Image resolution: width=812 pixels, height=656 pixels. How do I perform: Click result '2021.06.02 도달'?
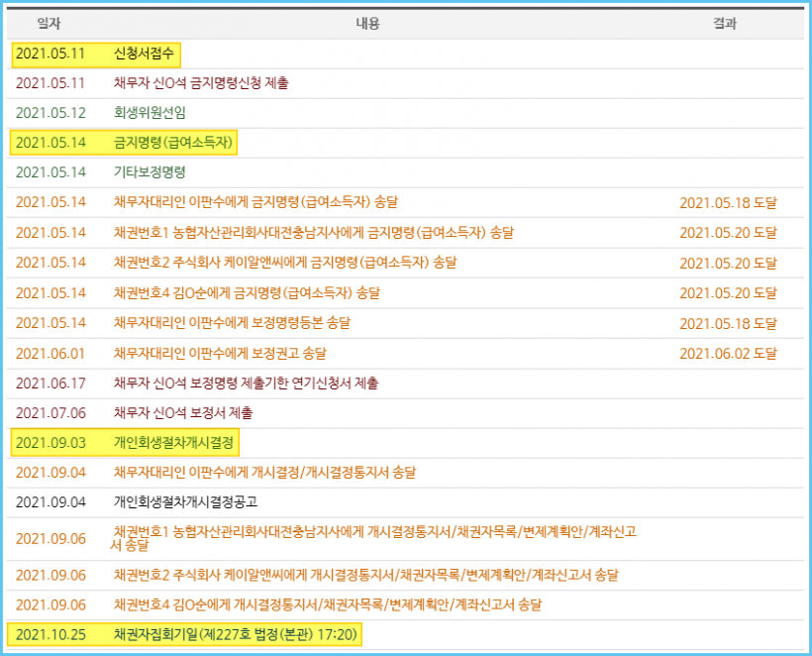(728, 354)
